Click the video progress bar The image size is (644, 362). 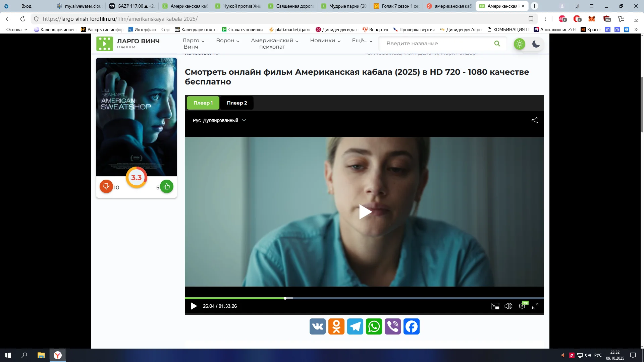tap(364, 298)
